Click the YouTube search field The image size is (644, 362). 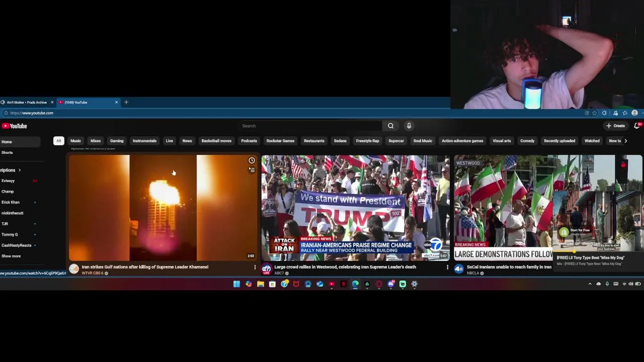click(x=310, y=126)
